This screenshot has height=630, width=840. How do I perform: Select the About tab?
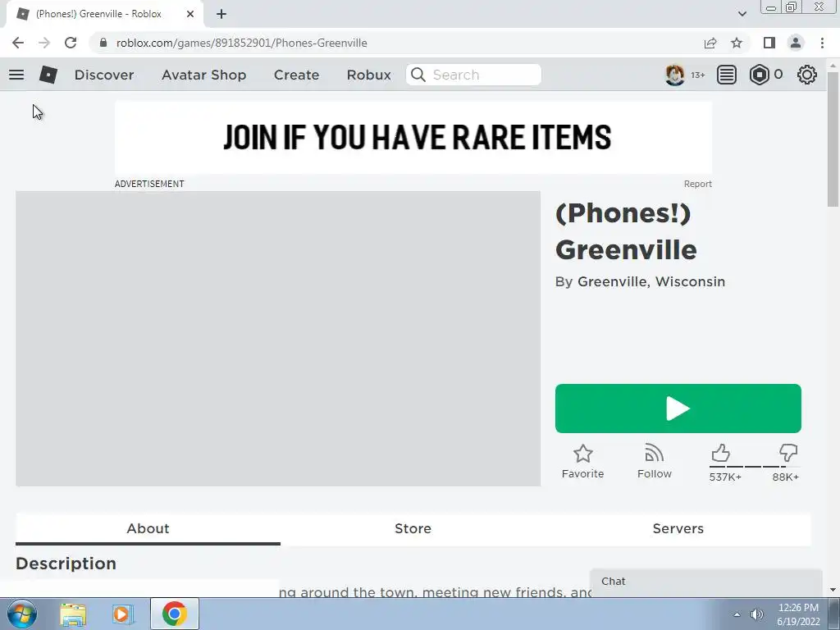pos(148,529)
